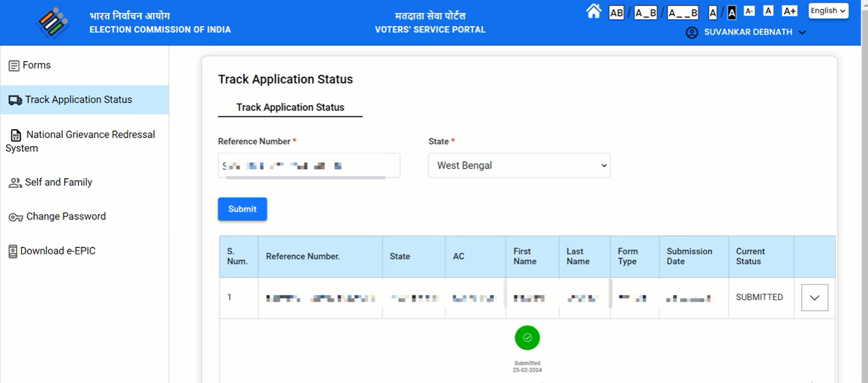Open the English language dropdown
The height and width of the screenshot is (383, 868).
828,10
